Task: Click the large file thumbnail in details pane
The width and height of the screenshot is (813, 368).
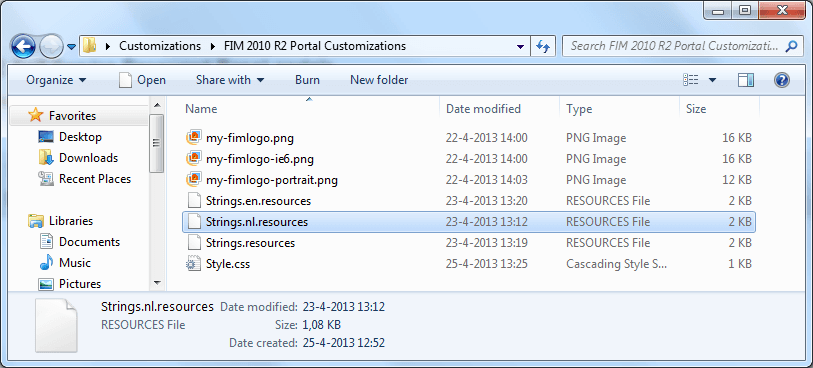Action: (x=56, y=326)
